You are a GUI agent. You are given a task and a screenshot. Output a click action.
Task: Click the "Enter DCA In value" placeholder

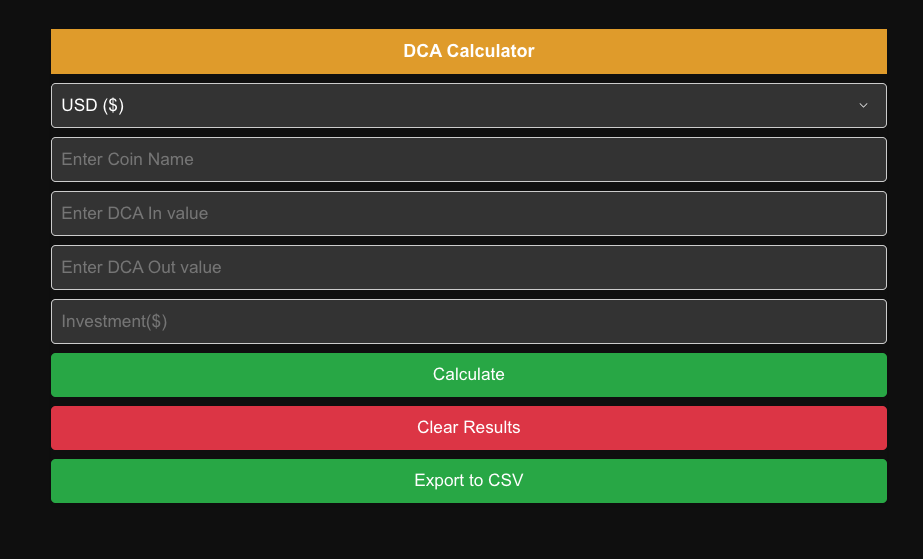[135, 213]
